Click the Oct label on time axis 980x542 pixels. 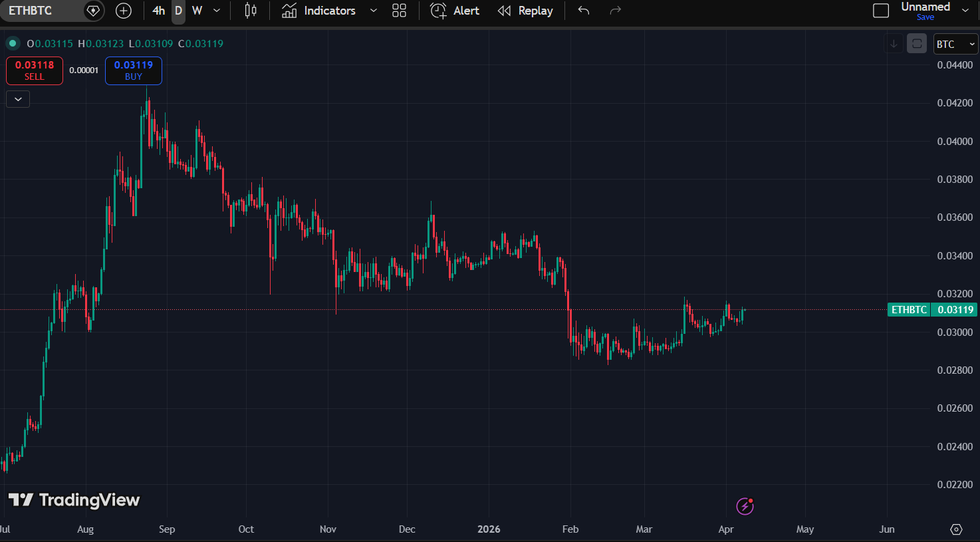[246, 529]
